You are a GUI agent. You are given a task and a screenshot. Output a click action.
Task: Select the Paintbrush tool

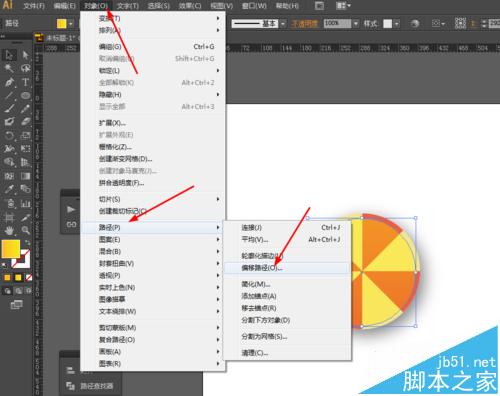(9, 109)
